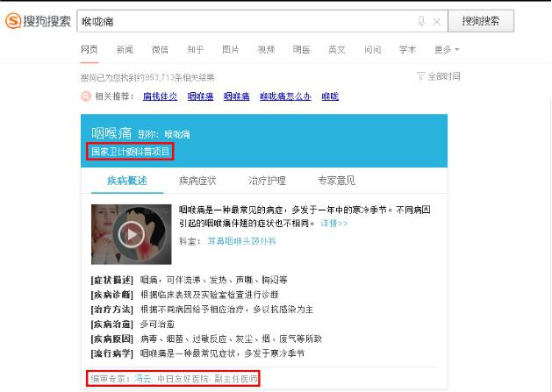Screen dimensions: 552x392
Task: Click the 搜狗搜索 search button
Action: tap(481, 21)
